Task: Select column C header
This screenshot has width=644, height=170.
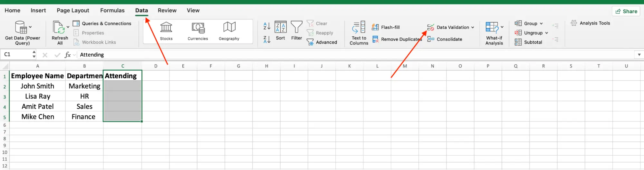Action: (x=122, y=66)
